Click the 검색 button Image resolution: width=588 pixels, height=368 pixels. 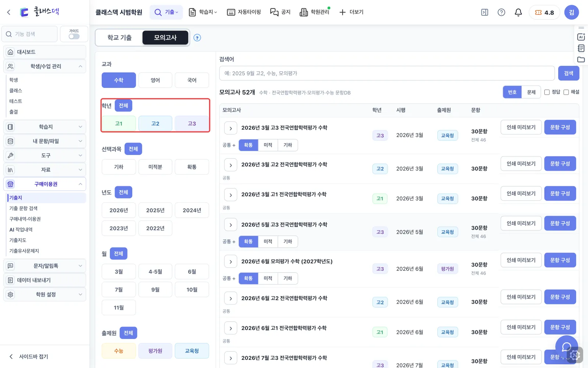(569, 73)
